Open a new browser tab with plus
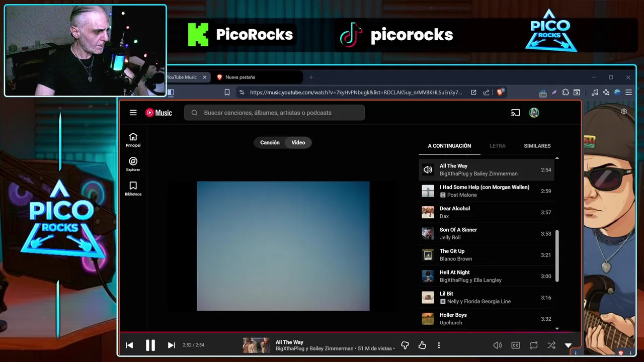This screenshot has width=644, height=362. [x=311, y=77]
